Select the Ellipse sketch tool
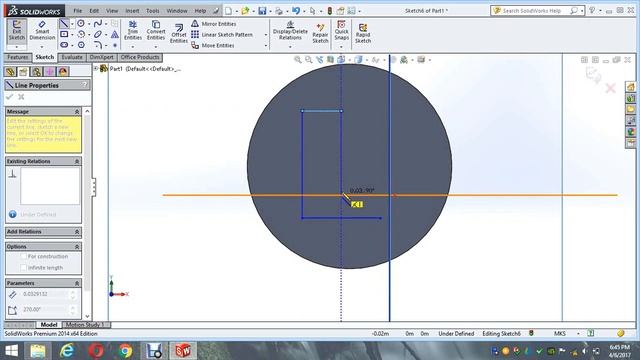The height and width of the screenshot is (360, 640). tap(98, 34)
